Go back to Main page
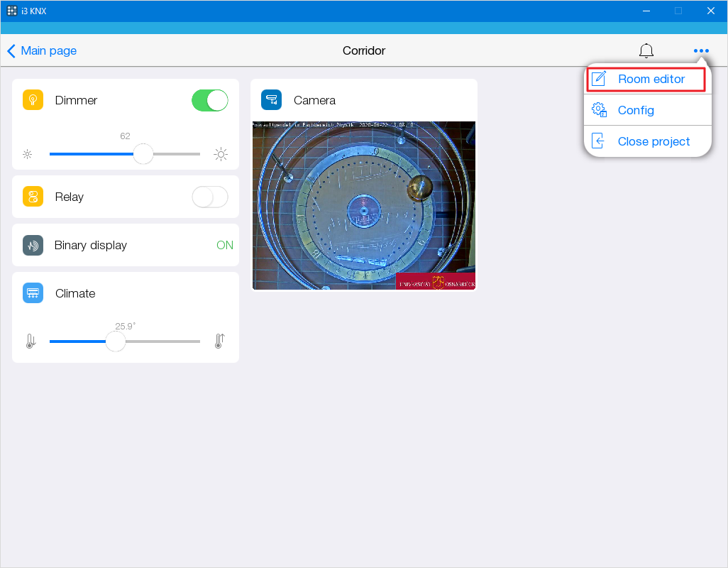This screenshot has width=728, height=568. pyautogui.click(x=42, y=51)
